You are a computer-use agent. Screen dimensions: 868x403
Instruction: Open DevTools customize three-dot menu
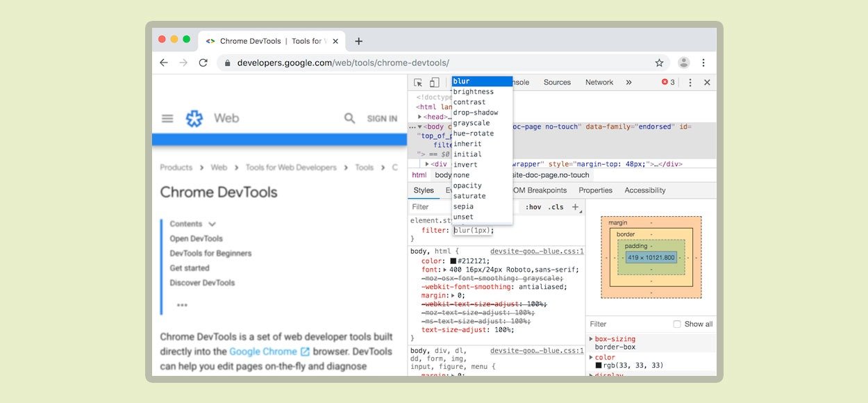(690, 82)
